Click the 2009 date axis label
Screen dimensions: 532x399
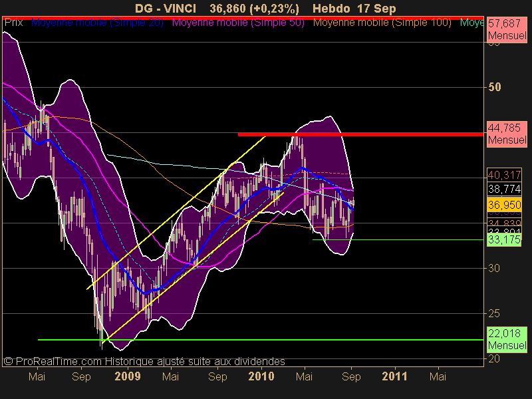point(128,376)
